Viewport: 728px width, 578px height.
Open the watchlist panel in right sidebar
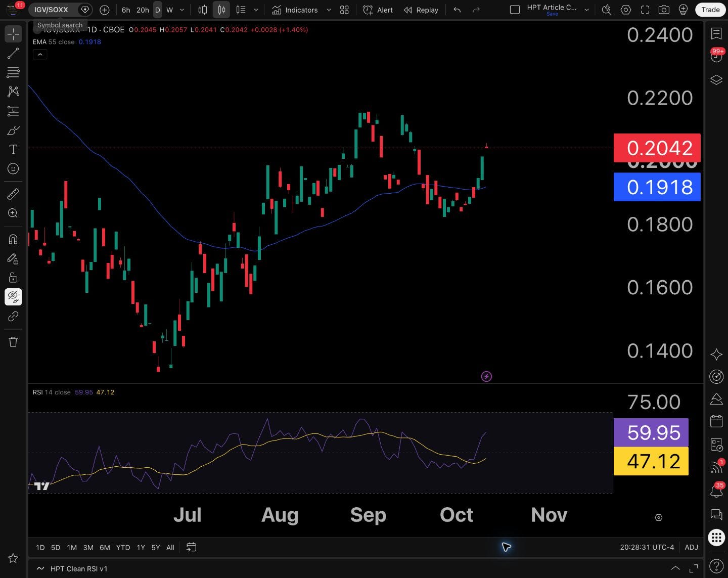716,34
